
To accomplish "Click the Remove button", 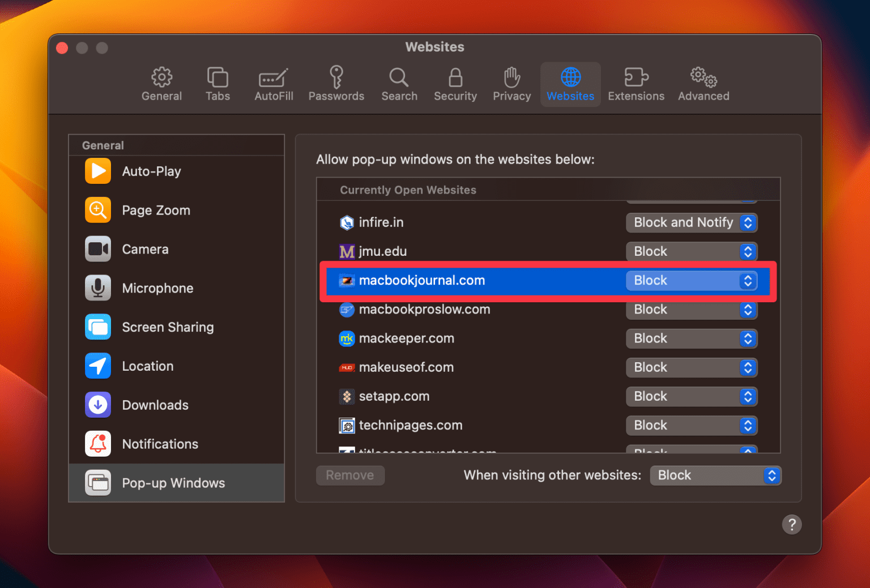I will click(350, 475).
